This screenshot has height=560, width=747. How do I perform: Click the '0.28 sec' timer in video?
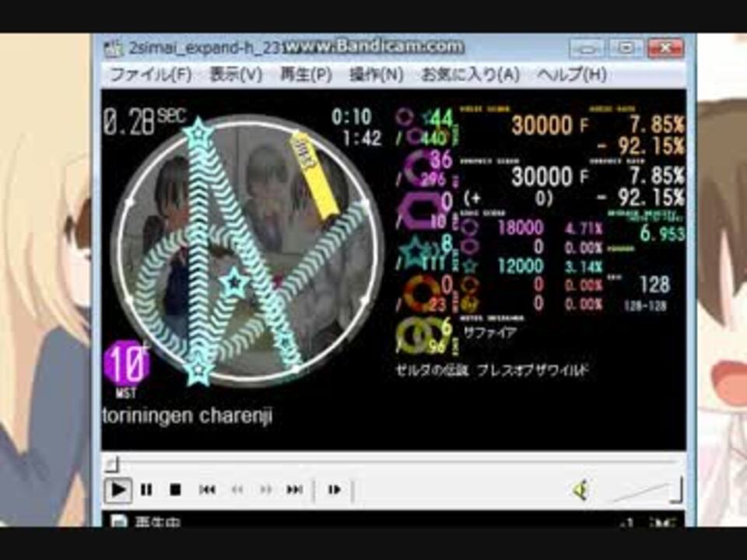(145, 121)
